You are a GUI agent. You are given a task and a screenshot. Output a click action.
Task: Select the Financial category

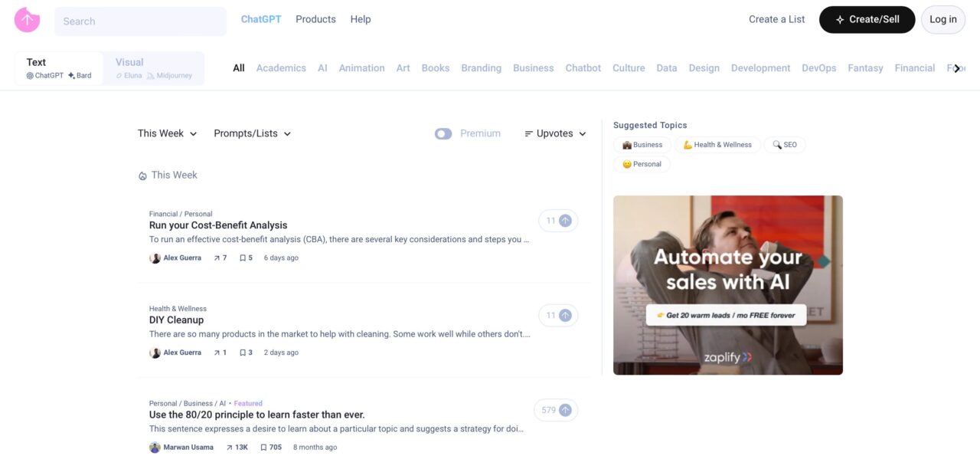pyautogui.click(x=915, y=68)
